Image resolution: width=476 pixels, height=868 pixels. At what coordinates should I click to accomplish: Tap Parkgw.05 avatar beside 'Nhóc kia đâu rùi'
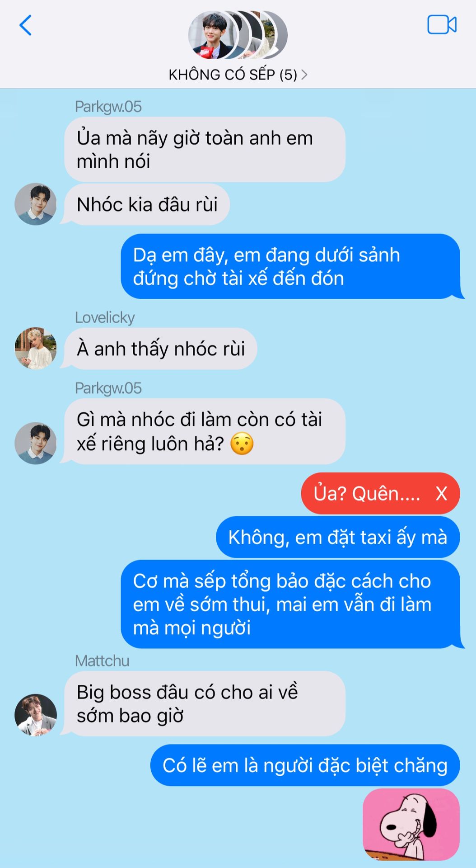click(x=36, y=204)
